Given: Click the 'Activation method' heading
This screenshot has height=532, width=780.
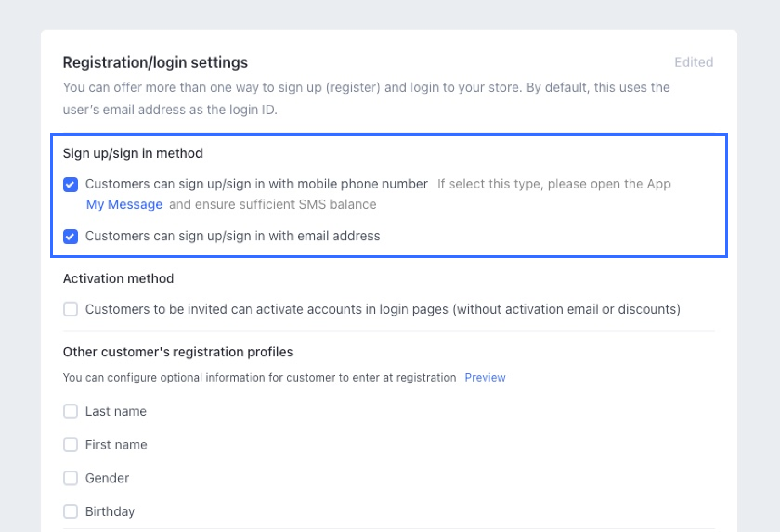Looking at the screenshot, I should (x=118, y=278).
